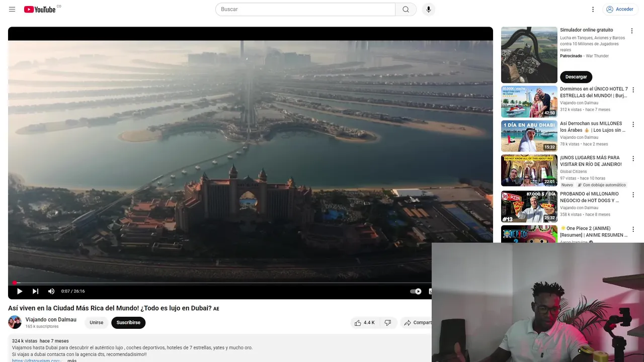Click 'Patrocinado · War Thunder' sponsor text
This screenshot has height=362, width=644.
(x=584, y=56)
